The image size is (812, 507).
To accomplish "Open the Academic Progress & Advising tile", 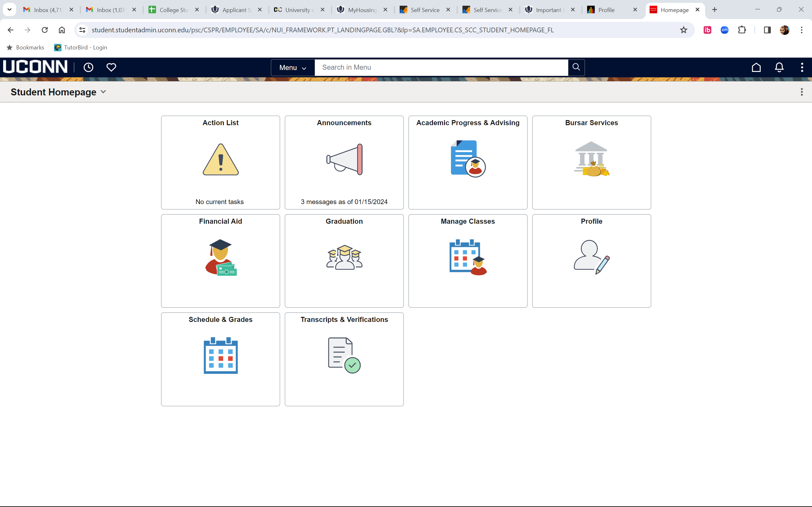I will (468, 162).
